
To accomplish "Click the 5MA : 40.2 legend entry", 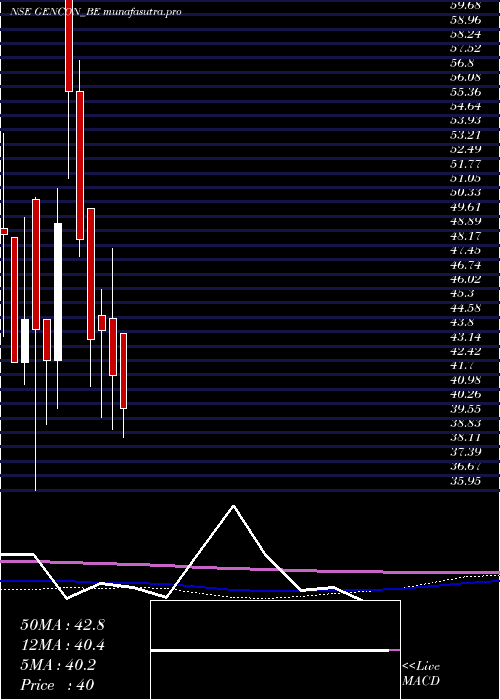I will 58,665.
